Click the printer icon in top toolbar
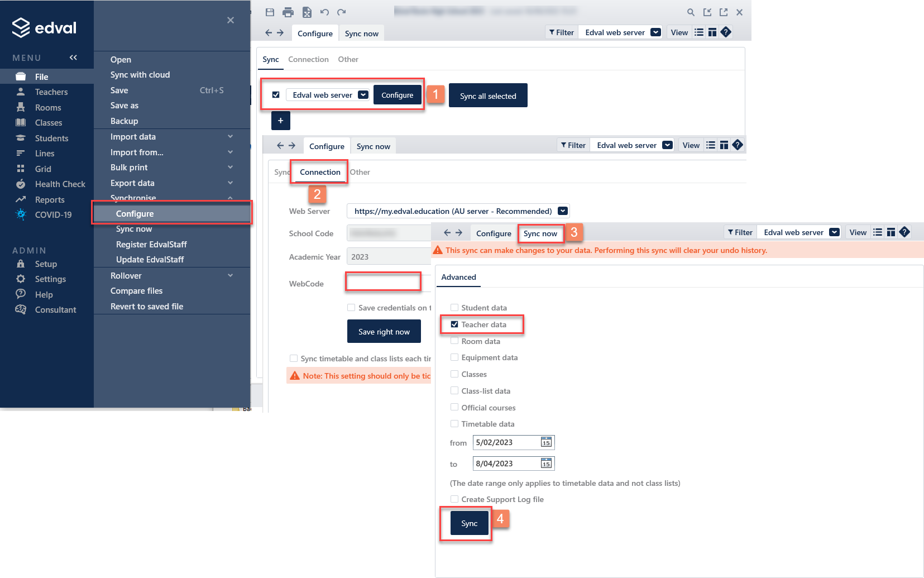Screen dimensions: 924x578 point(288,12)
